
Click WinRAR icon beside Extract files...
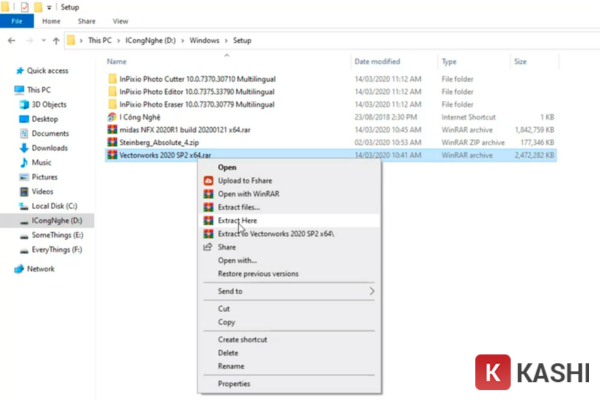click(208, 207)
